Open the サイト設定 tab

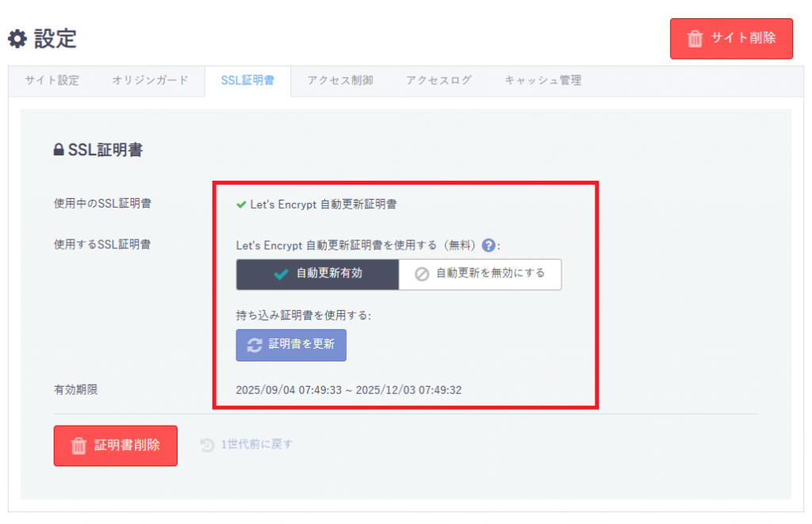click(x=52, y=80)
